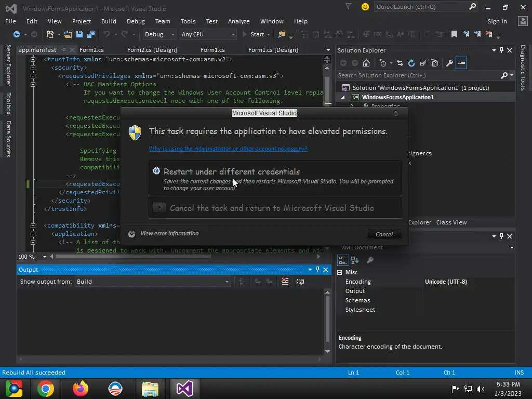Screen dimensions: 532x399
Task: Switch to the Form1.cs [Design] tab
Action: pyautogui.click(x=273, y=50)
